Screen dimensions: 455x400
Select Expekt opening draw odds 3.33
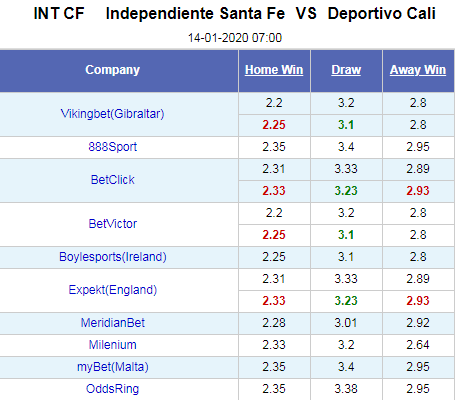(x=346, y=279)
